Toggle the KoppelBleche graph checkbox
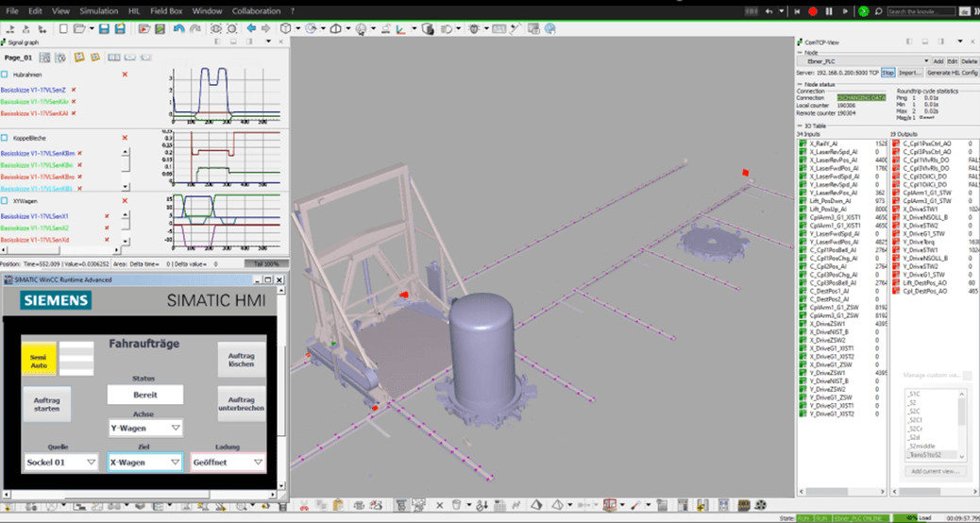Viewport: 980px width, 523px height. 5,138
